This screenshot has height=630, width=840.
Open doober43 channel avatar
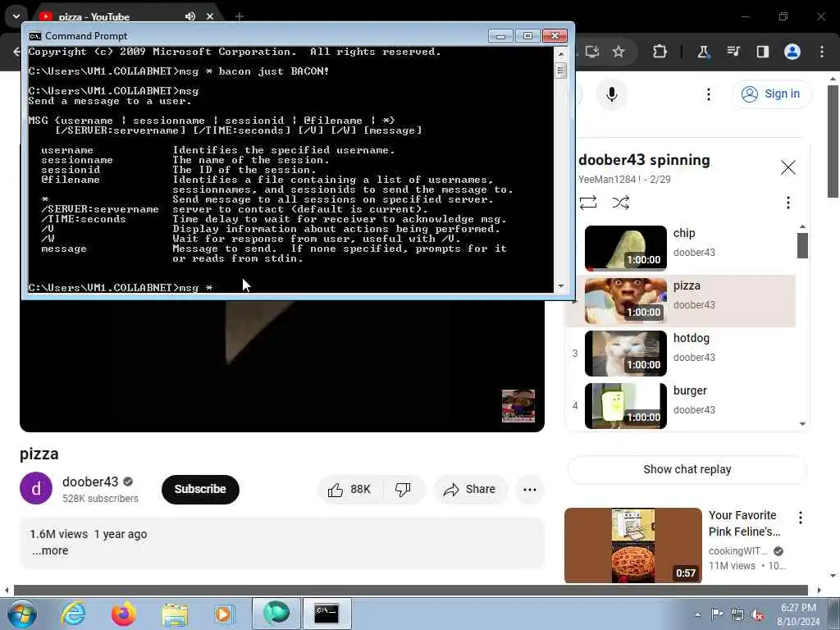pos(36,488)
